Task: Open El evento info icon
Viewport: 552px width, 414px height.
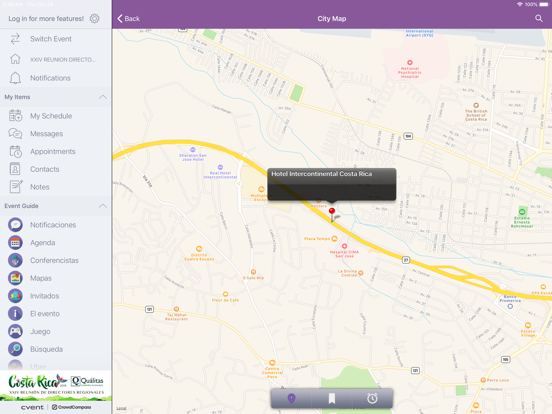Action: 15,313
